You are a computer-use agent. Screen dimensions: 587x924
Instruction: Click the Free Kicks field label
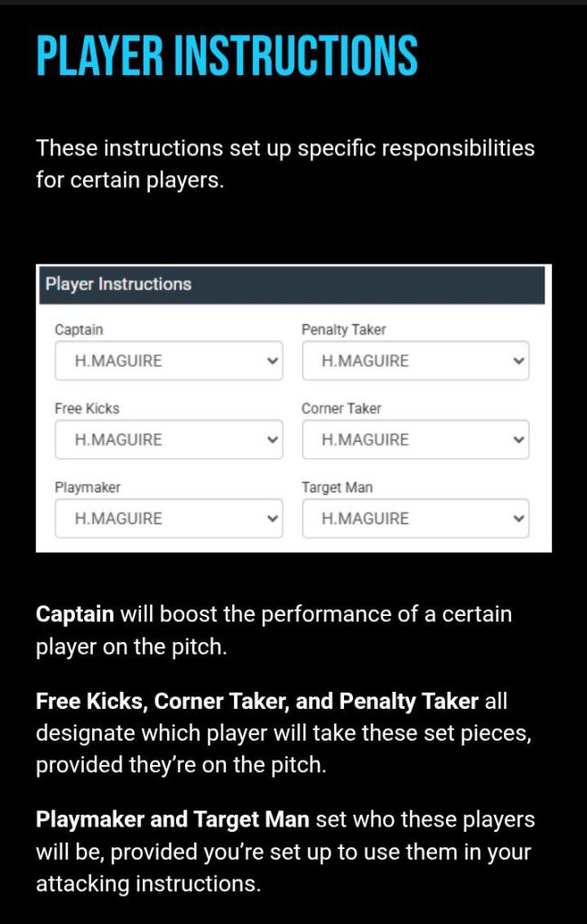point(87,408)
